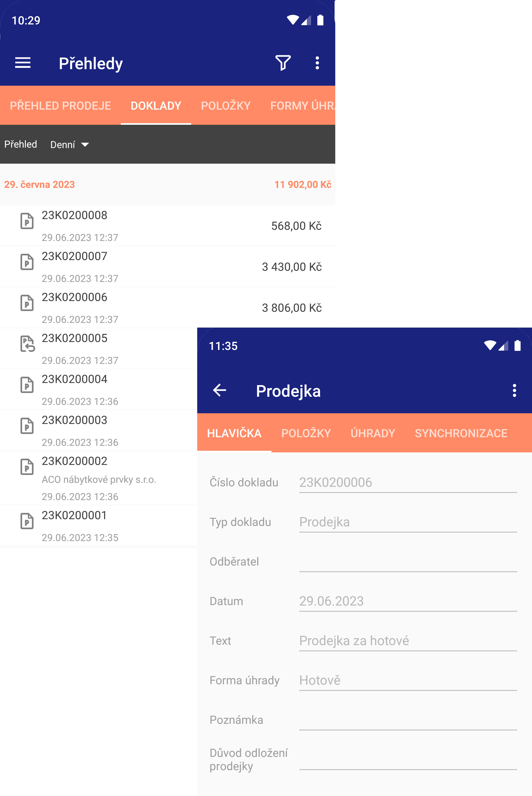Tap the filter funnel icon

283,63
